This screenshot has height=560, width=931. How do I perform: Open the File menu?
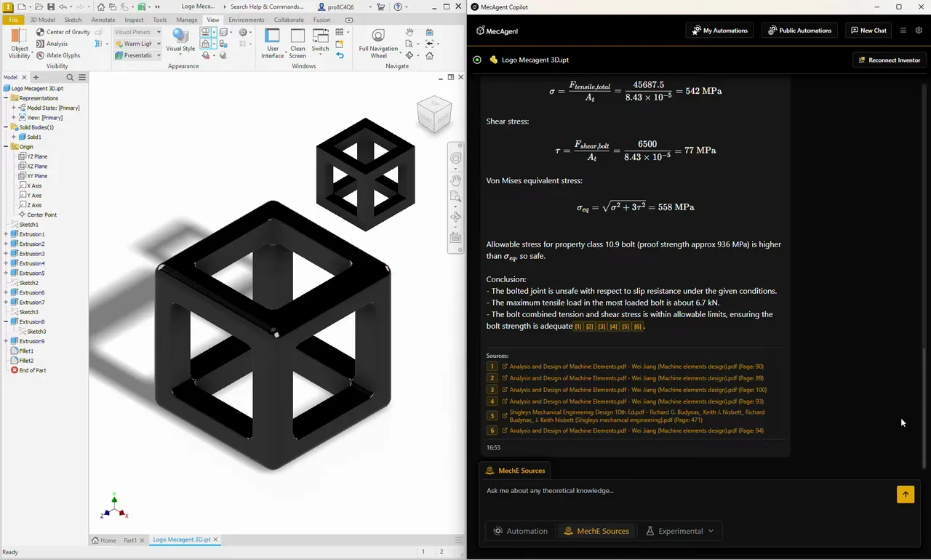pyautogui.click(x=13, y=20)
